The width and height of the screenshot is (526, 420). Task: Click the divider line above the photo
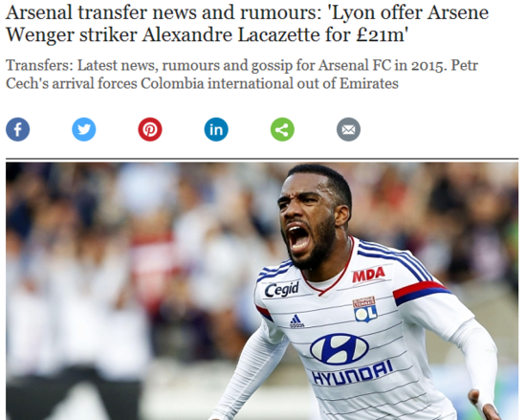click(262, 159)
